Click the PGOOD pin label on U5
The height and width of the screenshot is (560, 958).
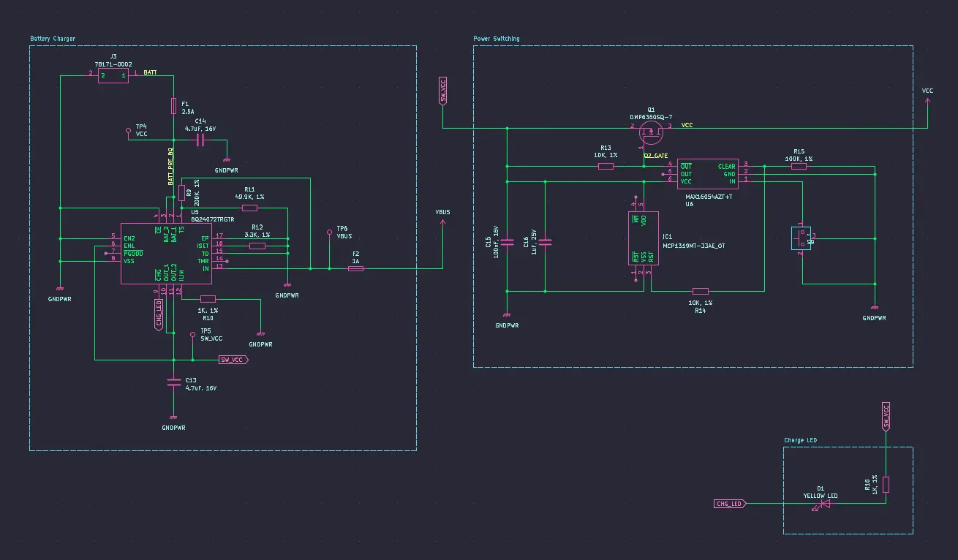[x=133, y=253]
